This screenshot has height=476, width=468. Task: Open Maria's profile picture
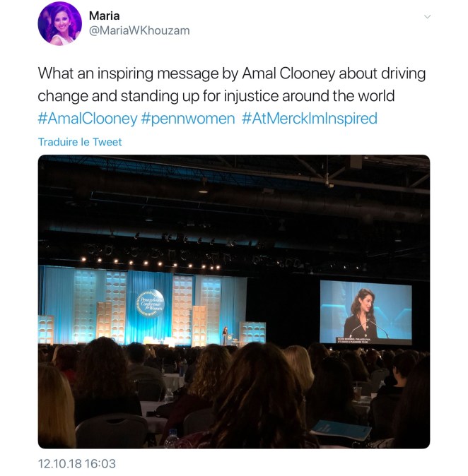[x=59, y=23]
